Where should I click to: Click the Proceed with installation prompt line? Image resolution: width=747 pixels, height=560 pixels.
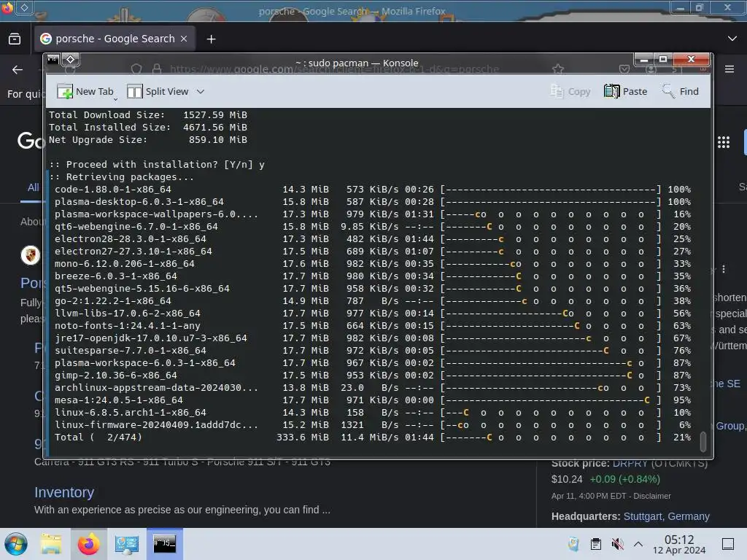click(157, 164)
